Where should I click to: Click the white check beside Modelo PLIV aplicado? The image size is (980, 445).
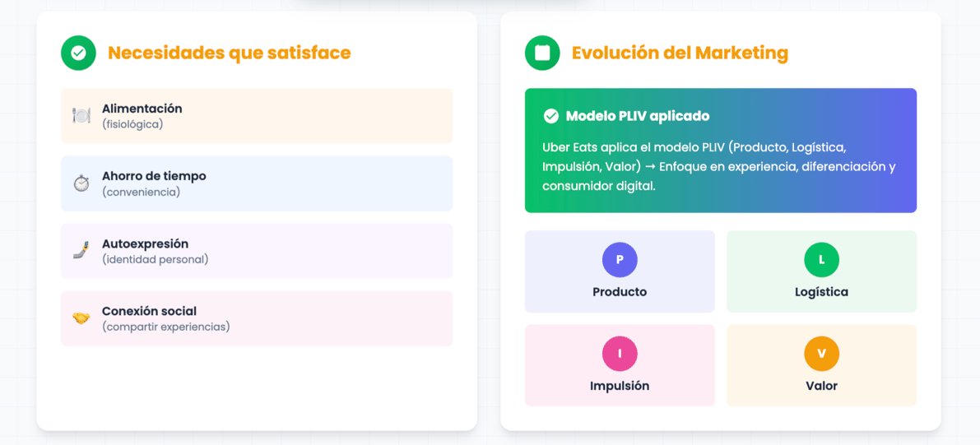pos(551,116)
